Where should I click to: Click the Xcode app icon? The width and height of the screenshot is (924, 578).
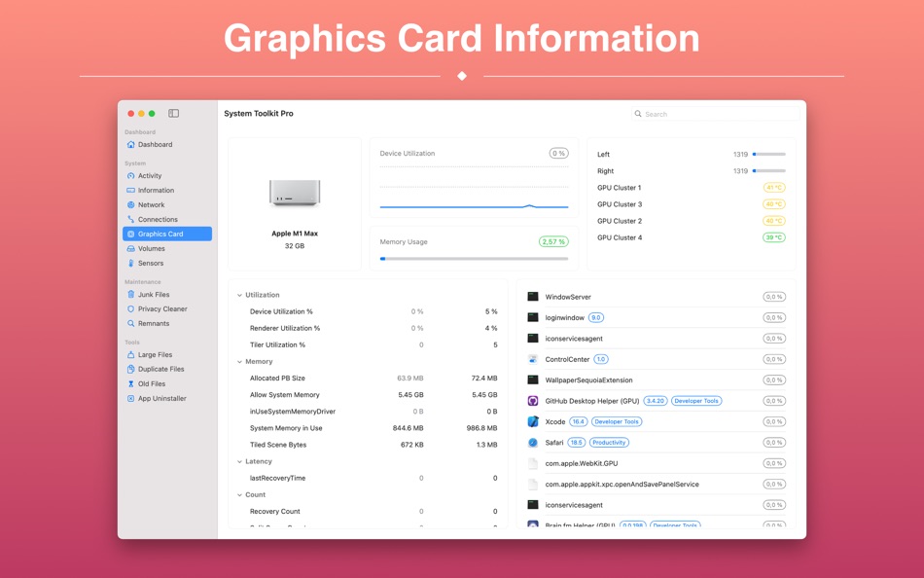(x=533, y=421)
